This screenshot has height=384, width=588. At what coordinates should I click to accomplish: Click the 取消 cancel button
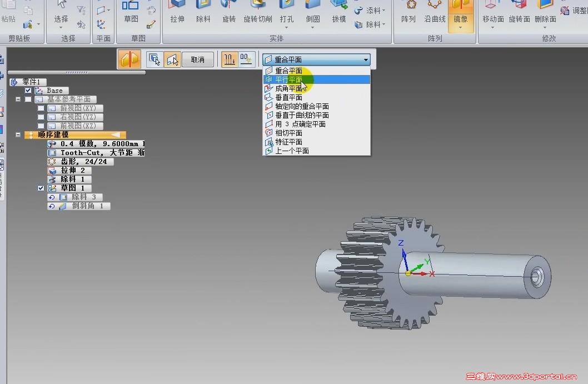[x=198, y=59]
